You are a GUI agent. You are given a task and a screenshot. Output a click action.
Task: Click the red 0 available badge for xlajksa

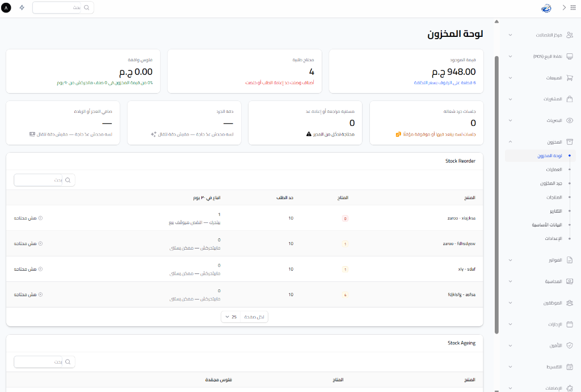tap(345, 218)
